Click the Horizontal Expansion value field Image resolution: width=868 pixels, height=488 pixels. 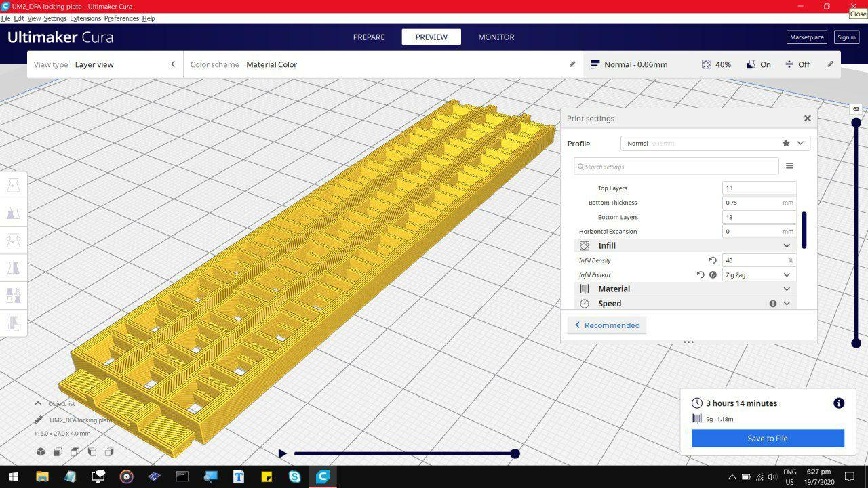coord(759,231)
